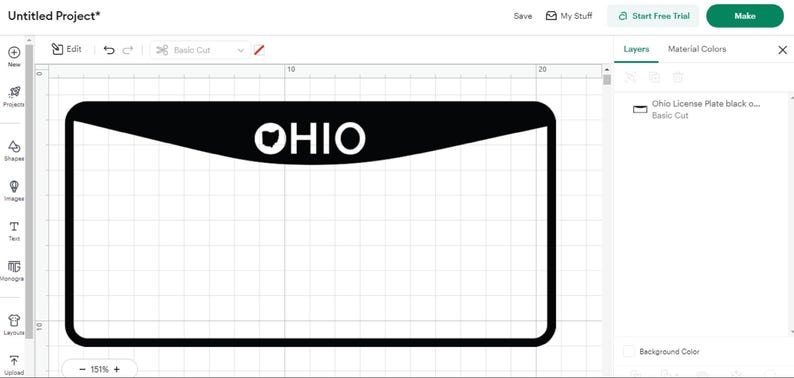Screen dimensions: 794x378
Task: Click the OHIO license plate design on canvas
Action: (x=310, y=224)
